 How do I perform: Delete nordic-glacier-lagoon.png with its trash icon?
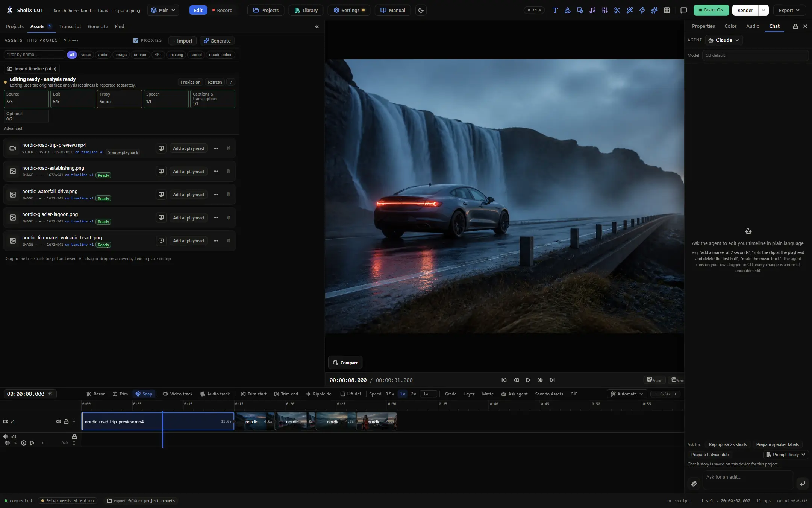click(x=228, y=217)
